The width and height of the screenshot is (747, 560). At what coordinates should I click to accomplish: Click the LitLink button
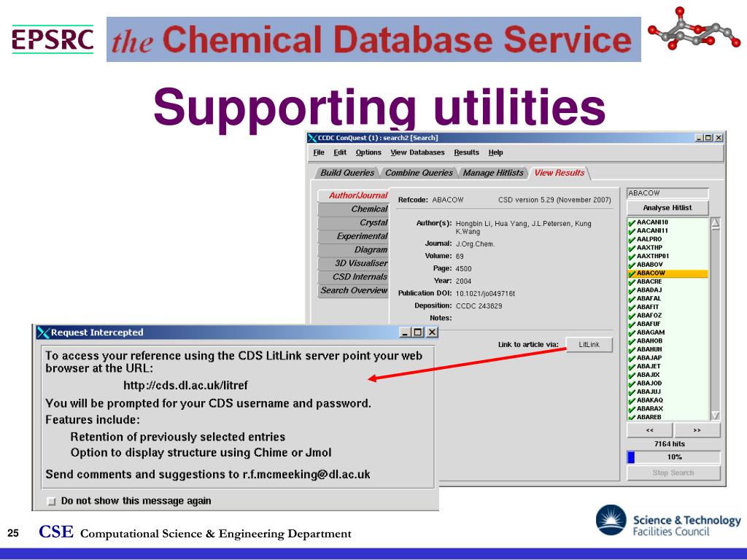pos(589,344)
